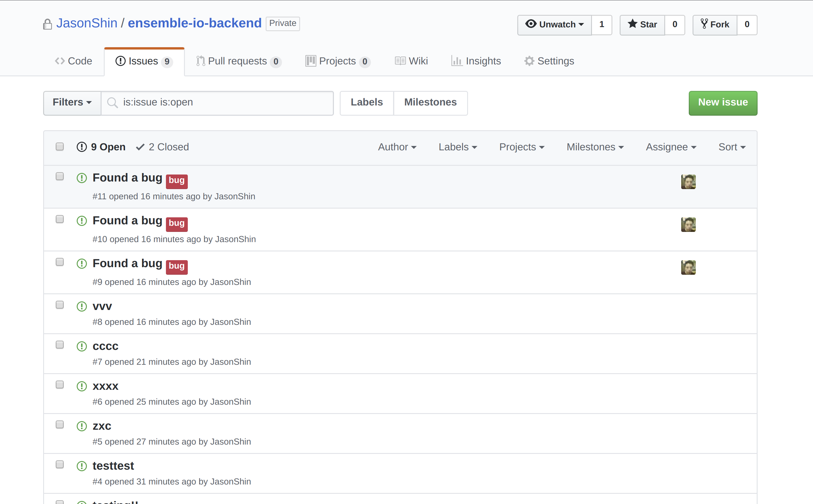
Task: Expand the Projects filter dropdown
Action: [x=522, y=147]
